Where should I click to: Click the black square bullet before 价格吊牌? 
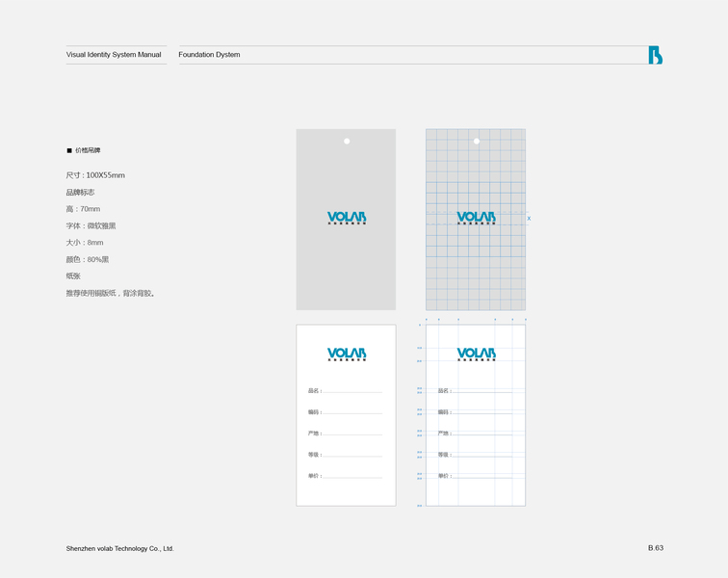69,150
